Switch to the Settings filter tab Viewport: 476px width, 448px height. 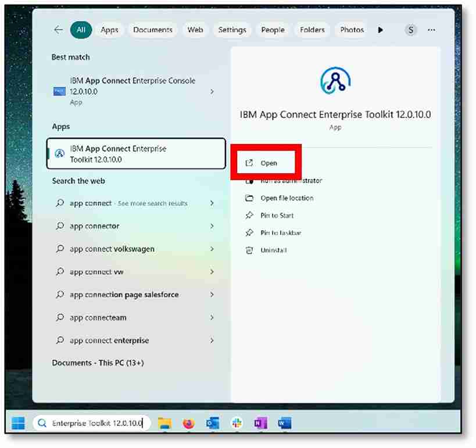pyautogui.click(x=232, y=30)
